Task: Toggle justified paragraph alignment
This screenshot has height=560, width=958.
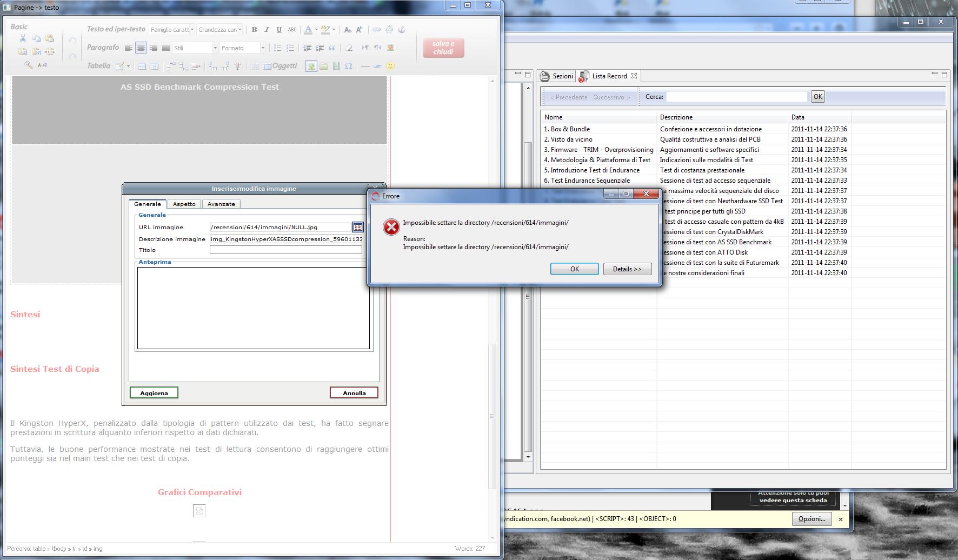Action: (x=166, y=48)
